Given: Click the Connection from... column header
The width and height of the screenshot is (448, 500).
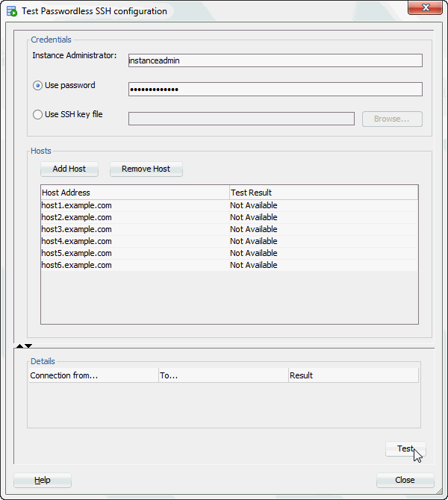Looking at the screenshot, I should 93,375.
